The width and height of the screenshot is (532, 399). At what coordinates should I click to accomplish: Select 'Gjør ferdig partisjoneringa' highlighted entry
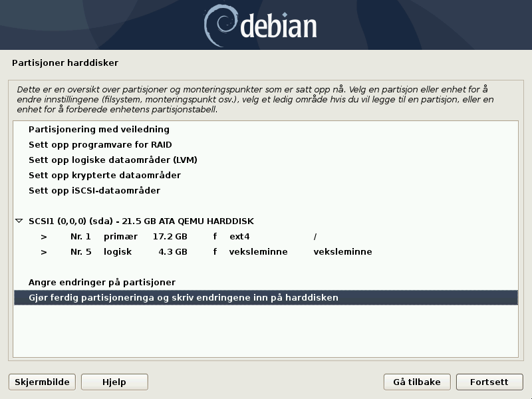183,298
